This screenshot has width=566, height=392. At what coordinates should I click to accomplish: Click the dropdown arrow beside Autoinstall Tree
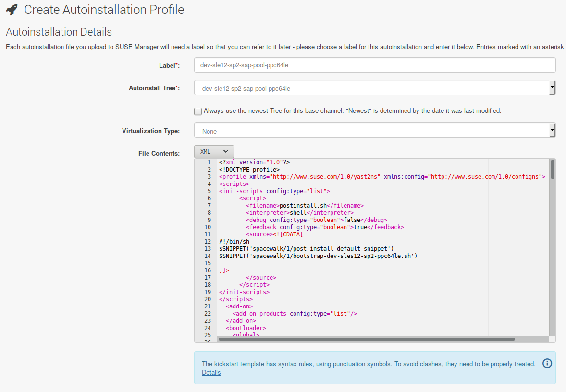click(x=552, y=87)
